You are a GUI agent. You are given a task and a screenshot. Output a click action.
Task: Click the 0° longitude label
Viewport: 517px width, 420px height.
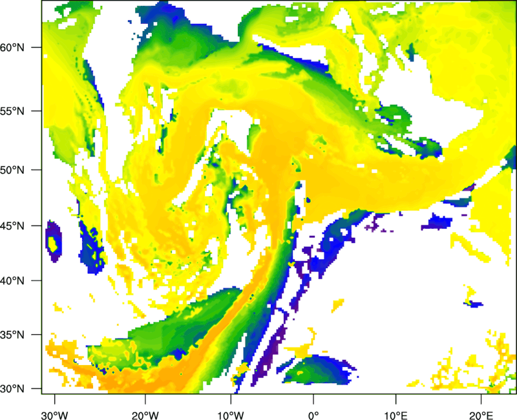tap(313, 415)
